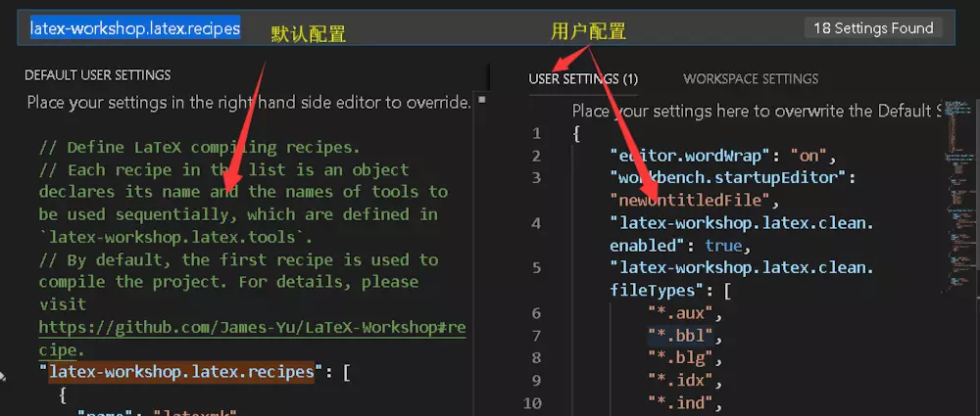
Task: Click the comment '// Define LaTeX compiling recipes.'
Action: [199, 148]
